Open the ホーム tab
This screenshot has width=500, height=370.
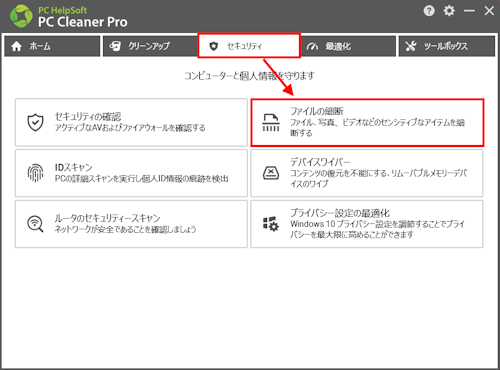(x=52, y=46)
